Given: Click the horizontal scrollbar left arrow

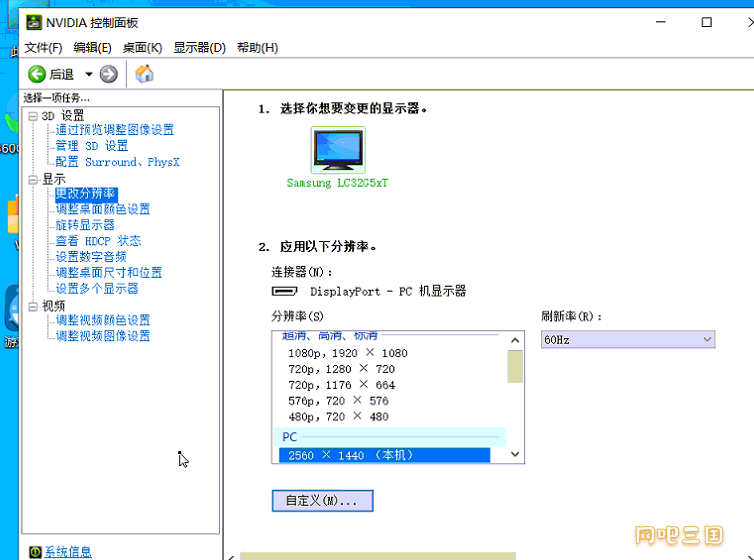Looking at the screenshot, I should point(231,557).
